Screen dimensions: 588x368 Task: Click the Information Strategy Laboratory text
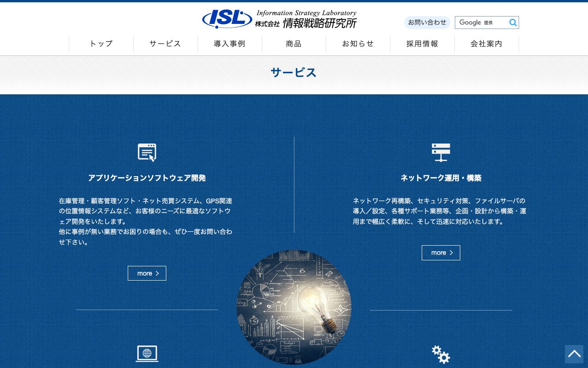point(306,13)
